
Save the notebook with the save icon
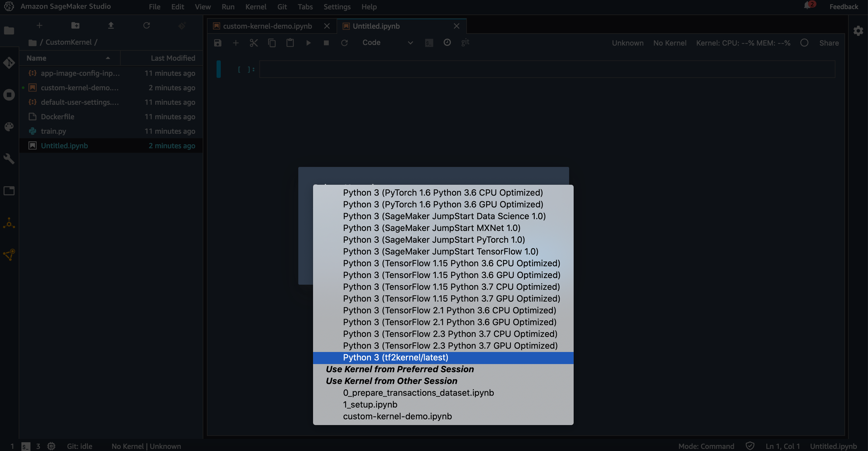(218, 43)
